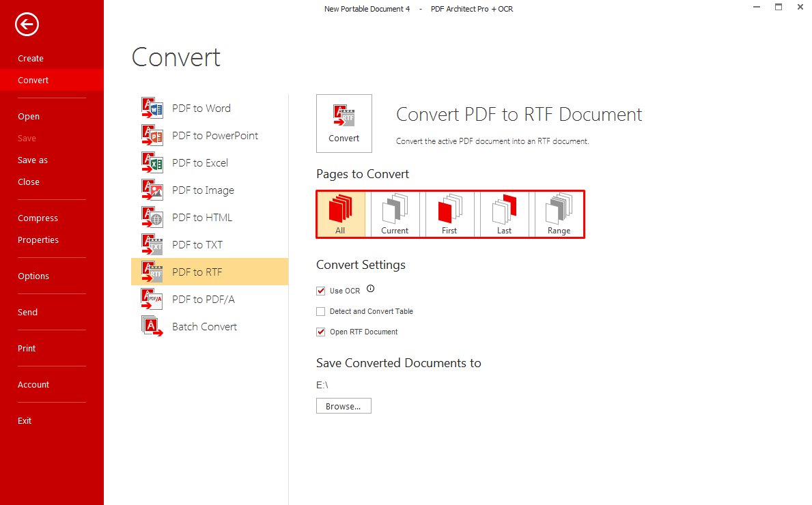This screenshot has height=505, width=812.
Task: Minimize the PDF Architect window
Action: [757, 8]
